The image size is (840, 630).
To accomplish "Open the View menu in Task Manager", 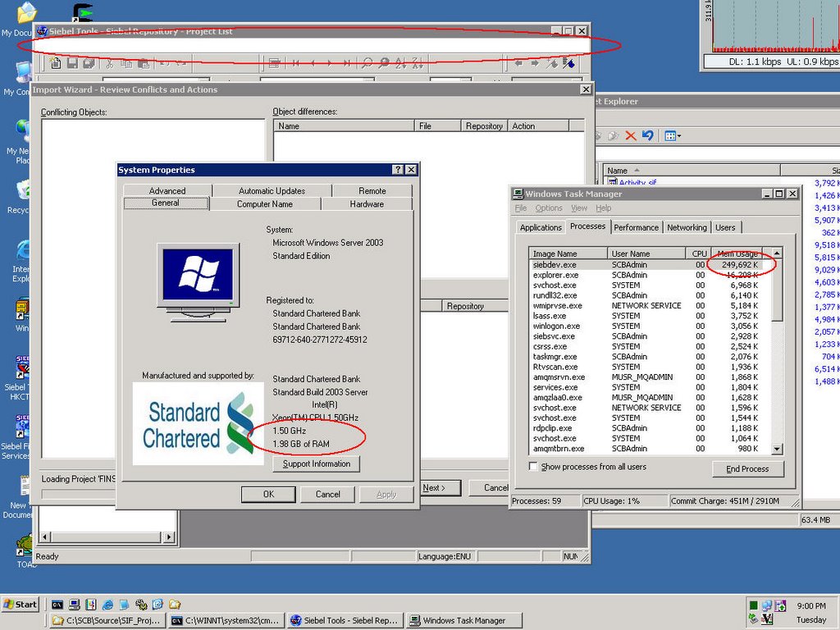I will coord(579,208).
